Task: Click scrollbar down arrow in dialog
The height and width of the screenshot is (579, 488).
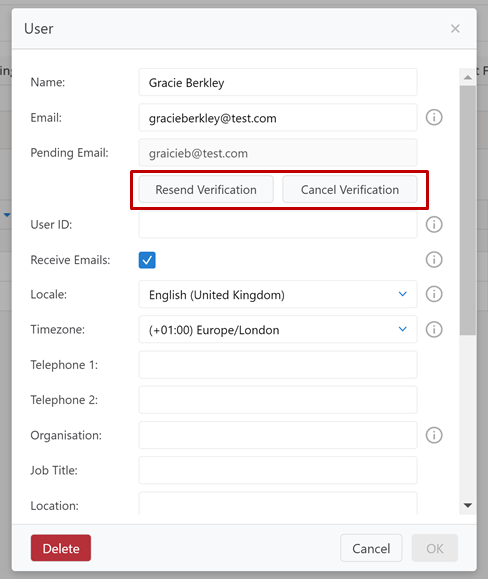Action: tap(468, 506)
